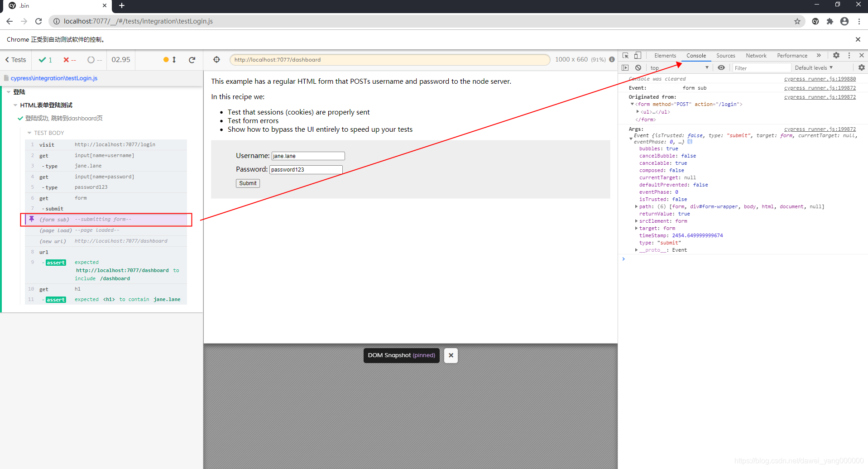Collapse the TEST BODY section
This screenshot has height=469, width=868.
pyautogui.click(x=29, y=133)
